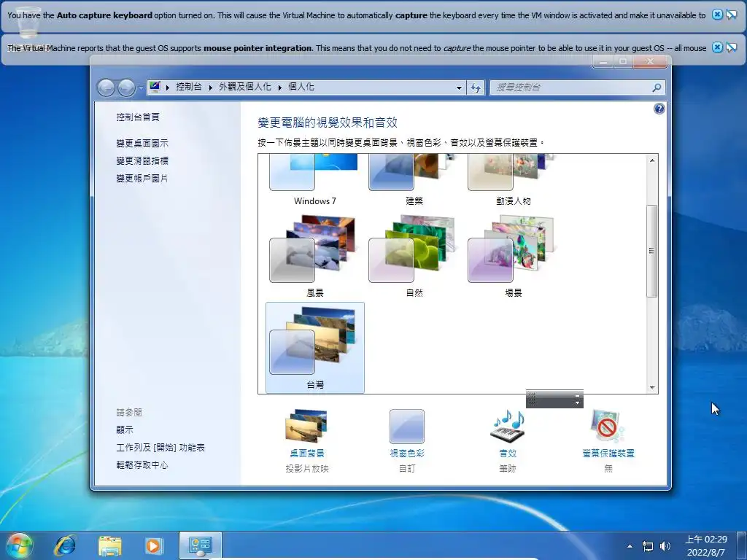Expand the arrow after 控制台 in address bar
Image resolution: width=747 pixels, height=560 pixels.
pos(211,87)
